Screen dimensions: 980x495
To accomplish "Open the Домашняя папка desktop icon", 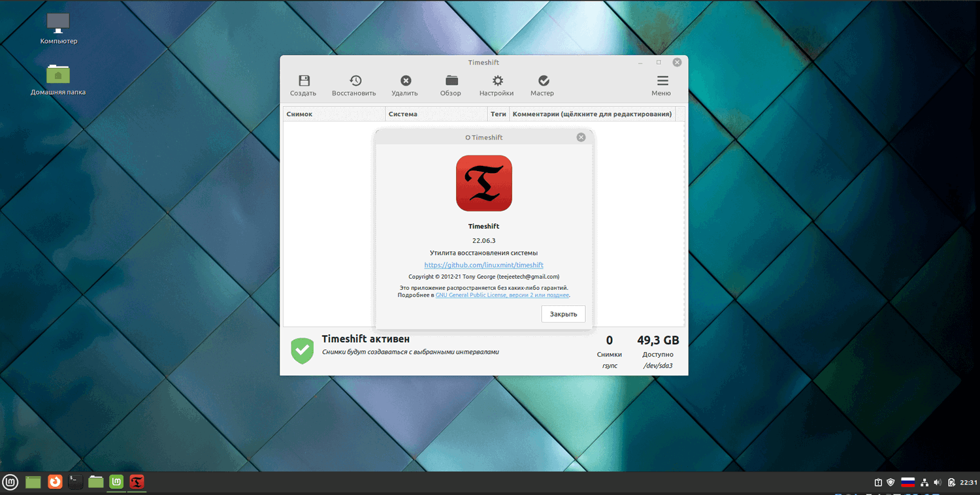I will coord(58,80).
